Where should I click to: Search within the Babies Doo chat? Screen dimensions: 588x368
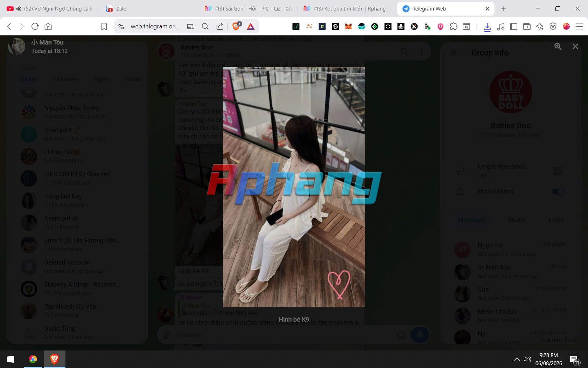click(404, 52)
